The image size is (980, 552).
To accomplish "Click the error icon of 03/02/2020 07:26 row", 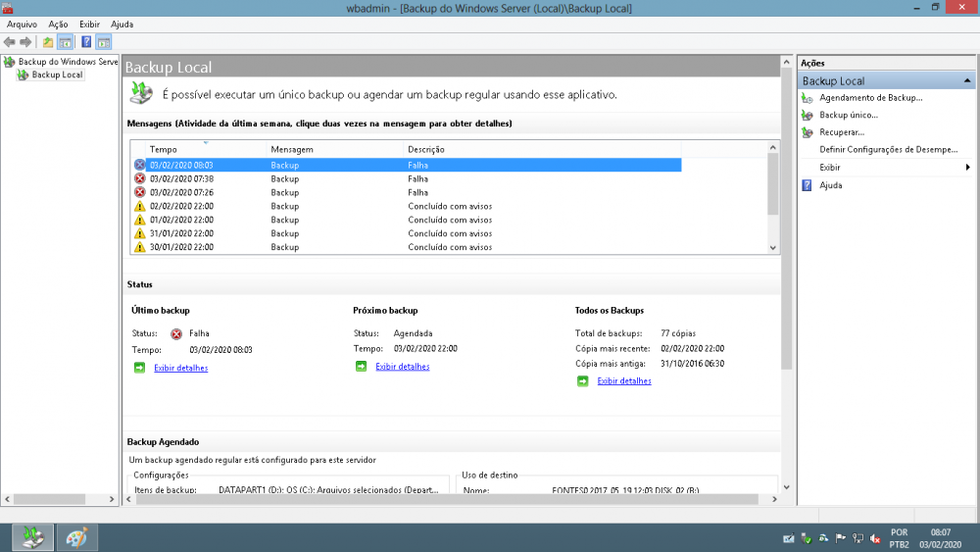I will (x=139, y=192).
